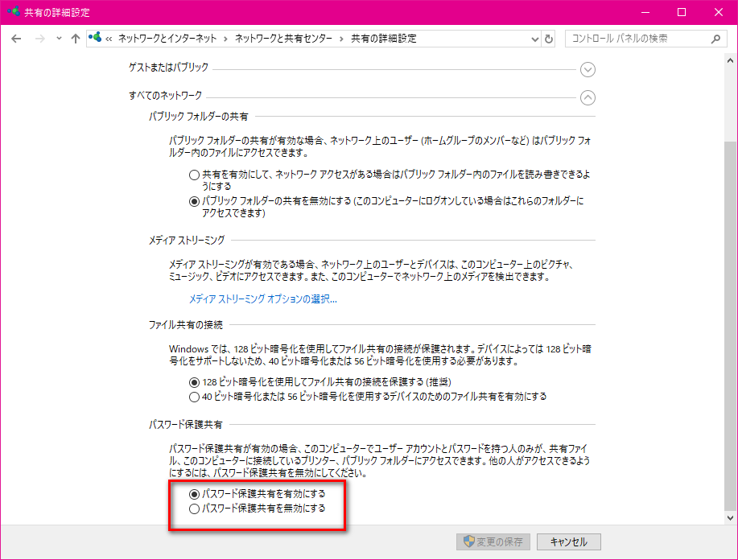This screenshot has width=738, height=560.
Task: Open メディア ストリーミング オプションの選択 link
Action: pyautogui.click(x=262, y=299)
